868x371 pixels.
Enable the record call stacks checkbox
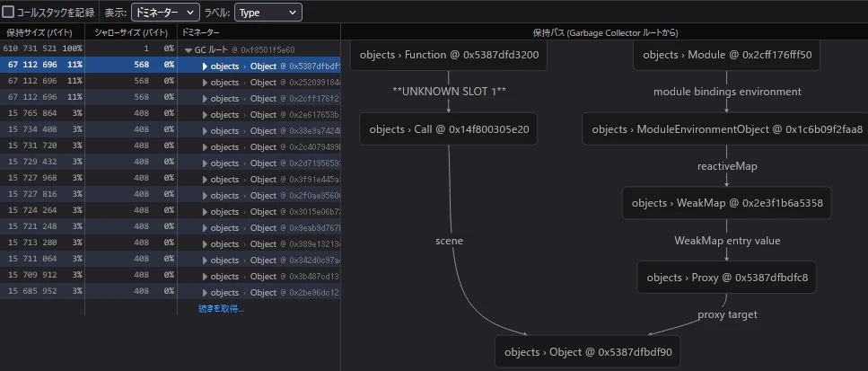(x=8, y=13)
